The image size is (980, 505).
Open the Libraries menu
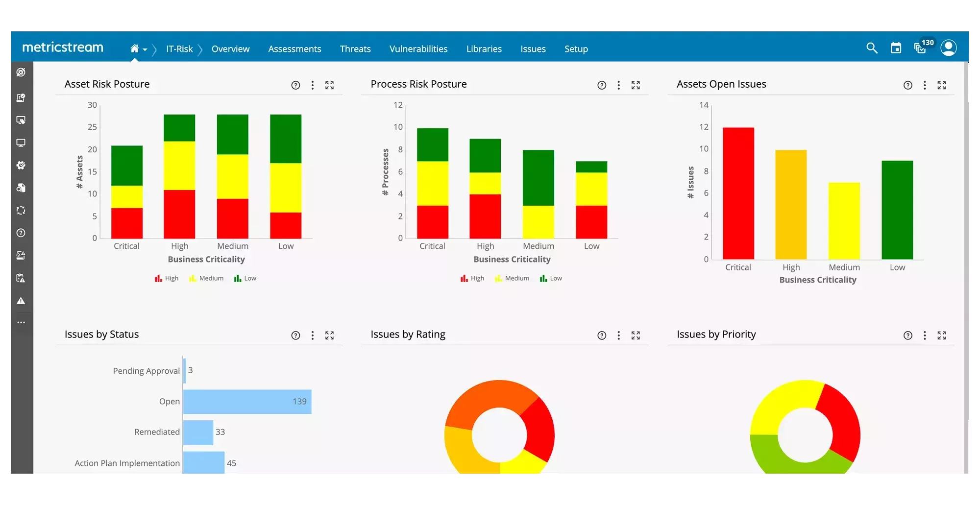[484, 49]
